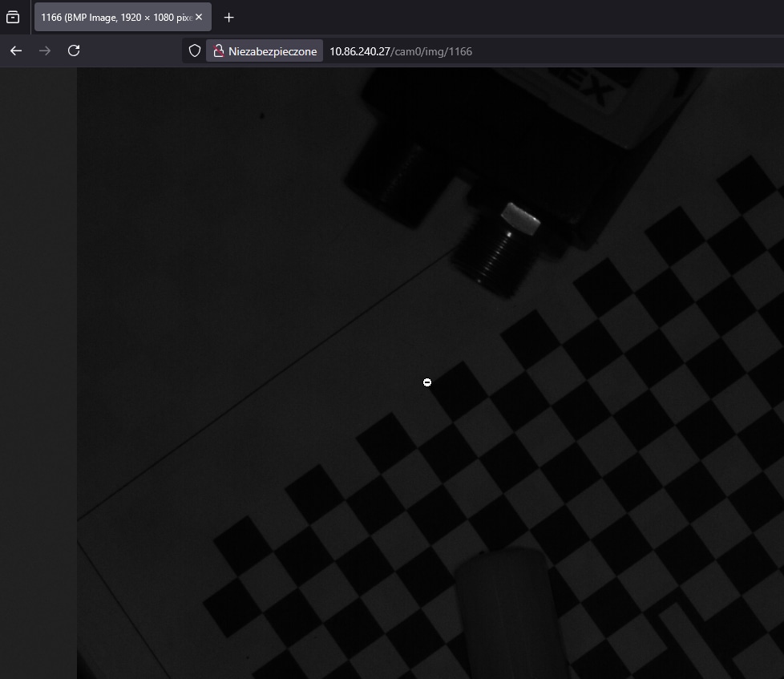This screenshot has width=784, height=679.
Task: Click the back navigation arrow
Action: click(16, 51)
